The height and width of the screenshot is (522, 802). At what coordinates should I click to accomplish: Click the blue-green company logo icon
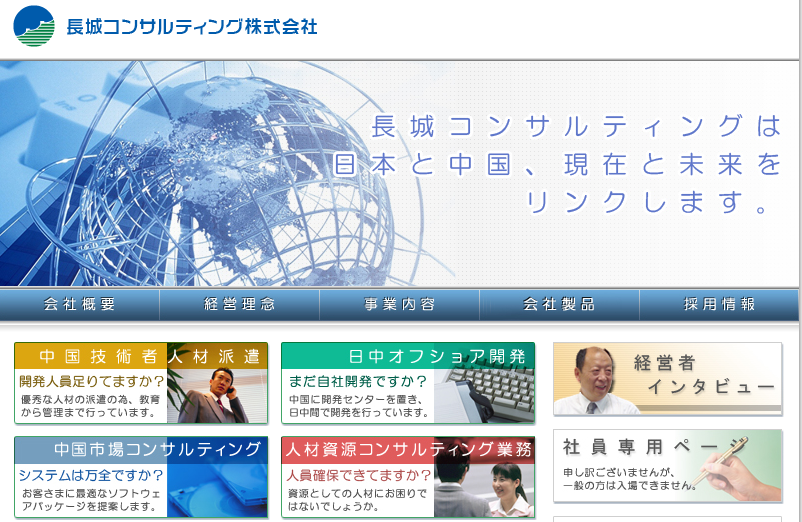[34, 26]
